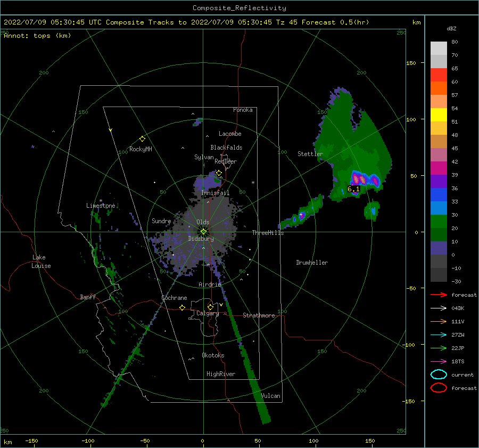Click the bright green swatch between 30 and 20
Viewport: 479px width, 448px height.
[439, 222]
